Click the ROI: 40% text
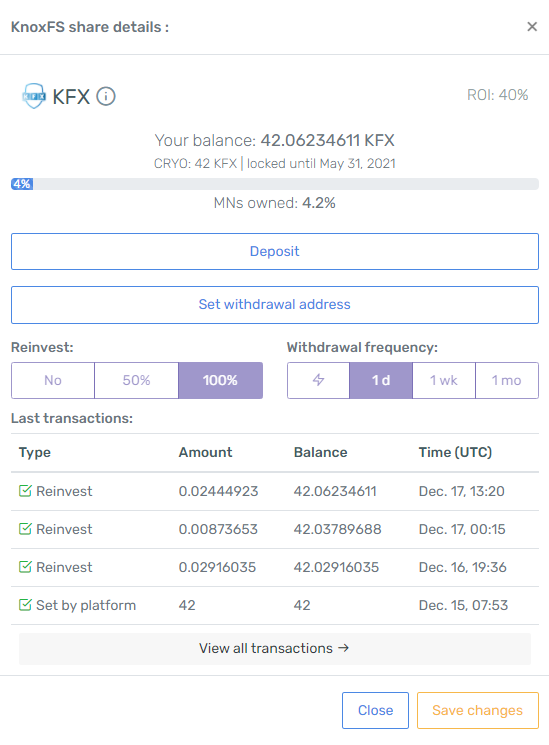This screenshot has width=549, height=745. (x=498, y=95)
